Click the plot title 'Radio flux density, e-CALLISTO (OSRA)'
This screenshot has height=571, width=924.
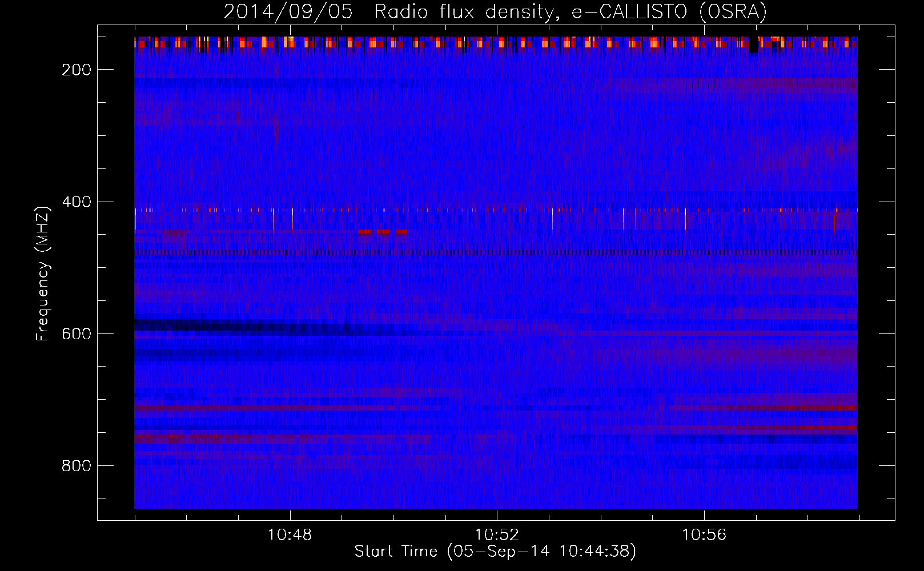pyautogui.click(x=571, y=11)
